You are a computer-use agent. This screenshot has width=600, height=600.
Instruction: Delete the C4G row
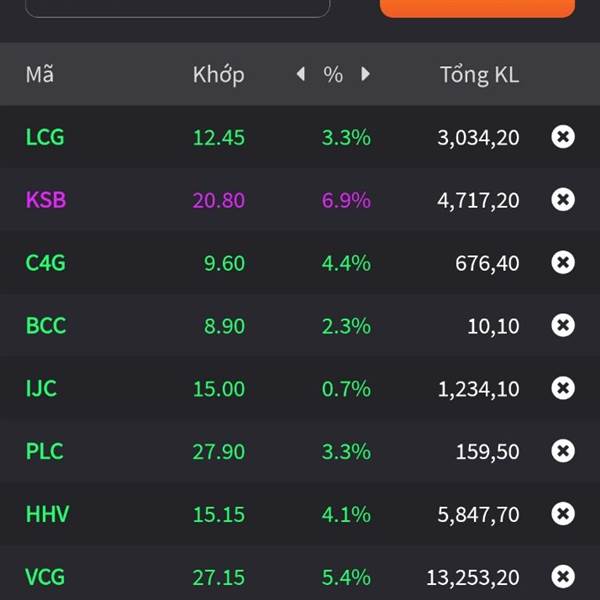(563, 262)
